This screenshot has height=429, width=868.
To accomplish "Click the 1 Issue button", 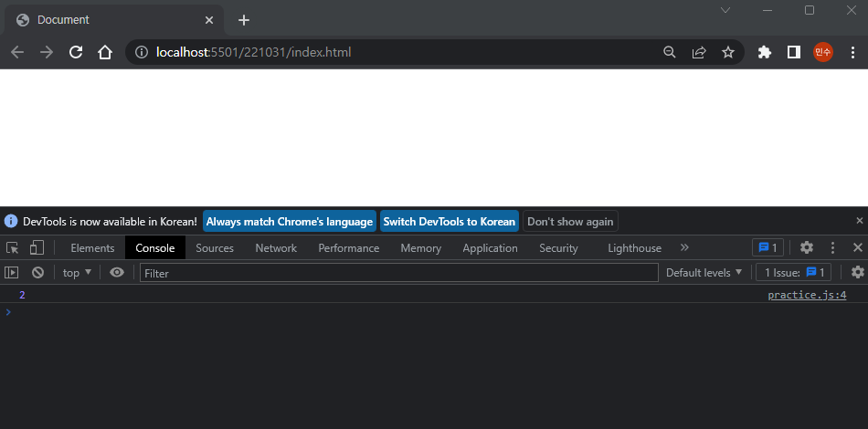I will [x=794, y=273].
